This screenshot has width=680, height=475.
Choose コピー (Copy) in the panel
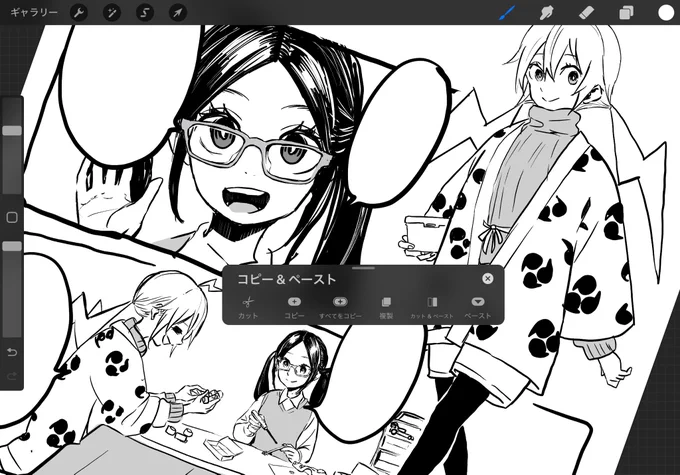coord(294,307)
